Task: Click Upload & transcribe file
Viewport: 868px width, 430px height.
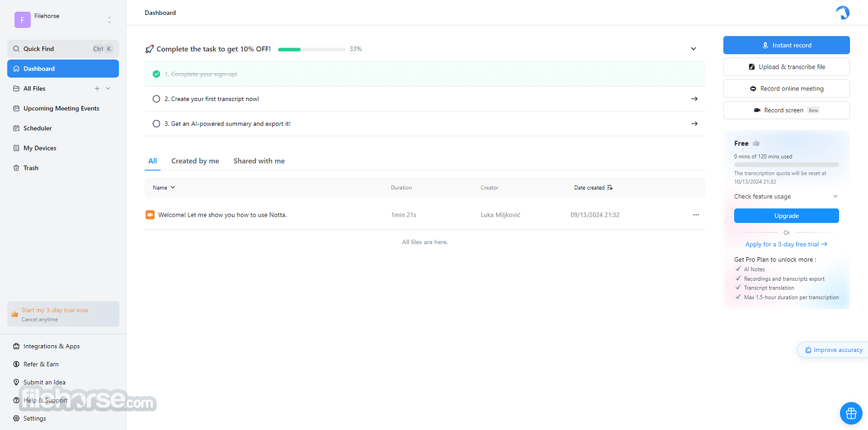Action: (x=786, y=67)
